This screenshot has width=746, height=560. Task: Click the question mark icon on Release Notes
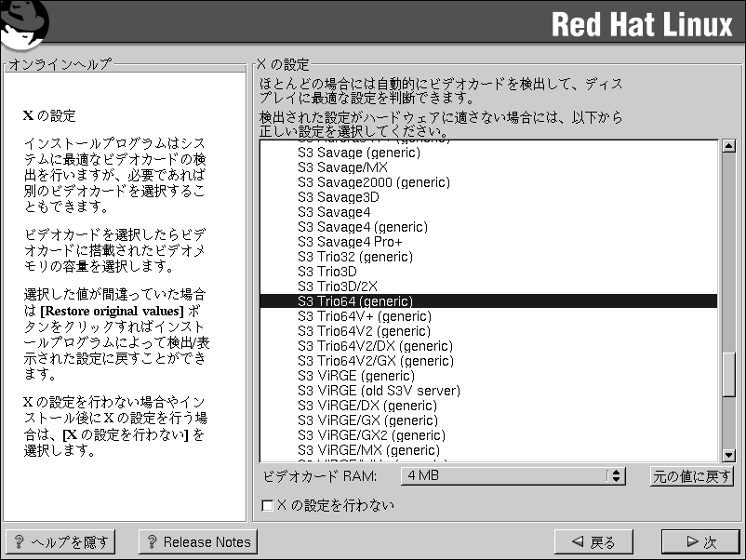tap(152, 541)
